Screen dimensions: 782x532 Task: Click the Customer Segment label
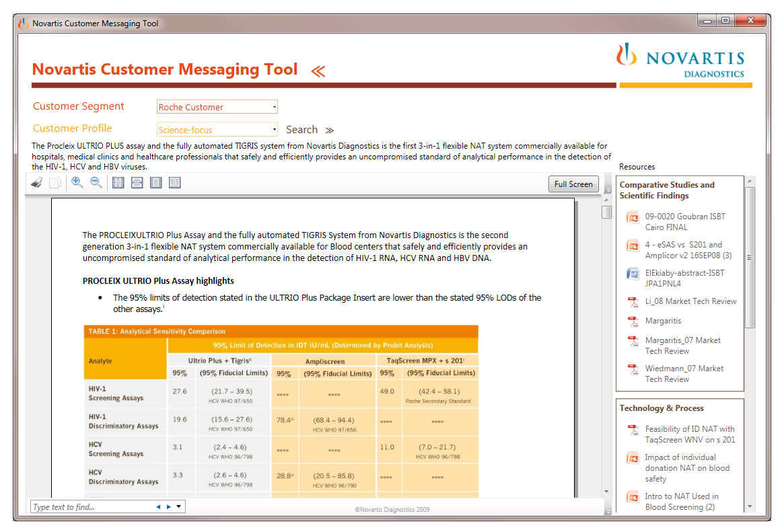pyautogui.click(x=78, y=106)
